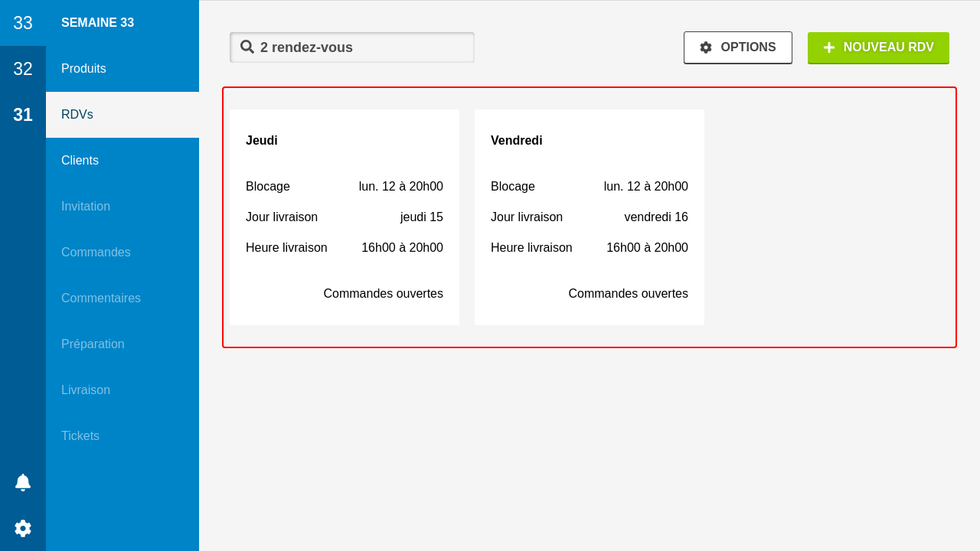Open settings via the sidebar gear icon
This screenshot has width=980, height=551.
23,528
